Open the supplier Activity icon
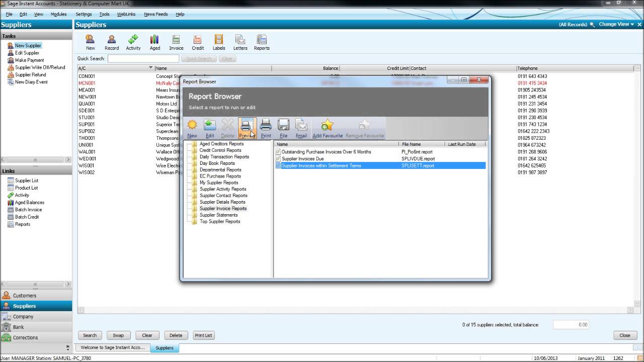644x362 pixels. pos(133,42)
